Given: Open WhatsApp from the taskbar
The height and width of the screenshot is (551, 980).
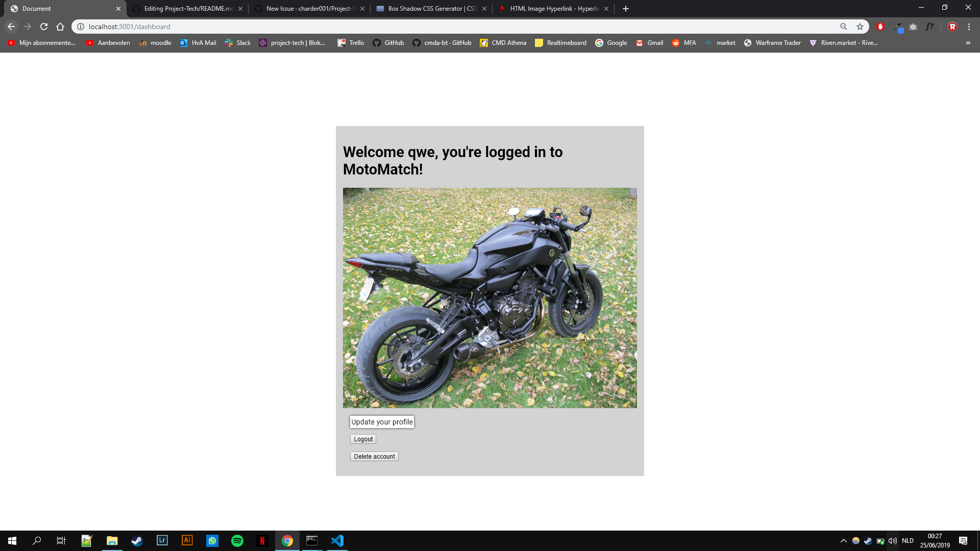Looking at the screenshot, I should click(x=212, y=540).
